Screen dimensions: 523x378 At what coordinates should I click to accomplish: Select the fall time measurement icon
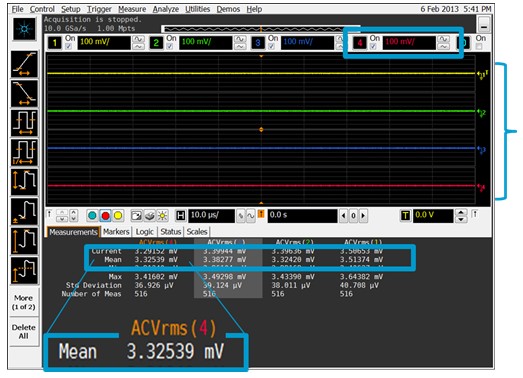point(24,94)
